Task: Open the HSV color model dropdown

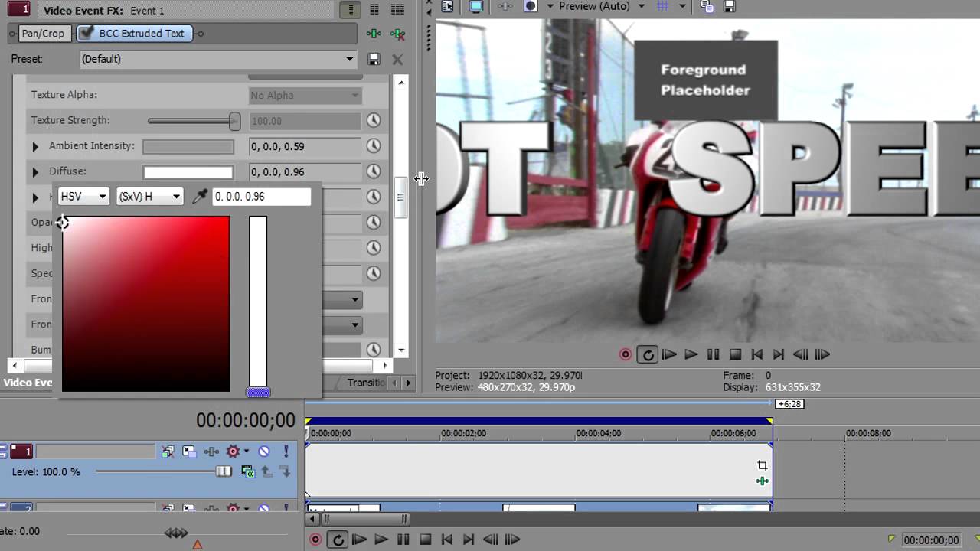Action: pos(83,197)
